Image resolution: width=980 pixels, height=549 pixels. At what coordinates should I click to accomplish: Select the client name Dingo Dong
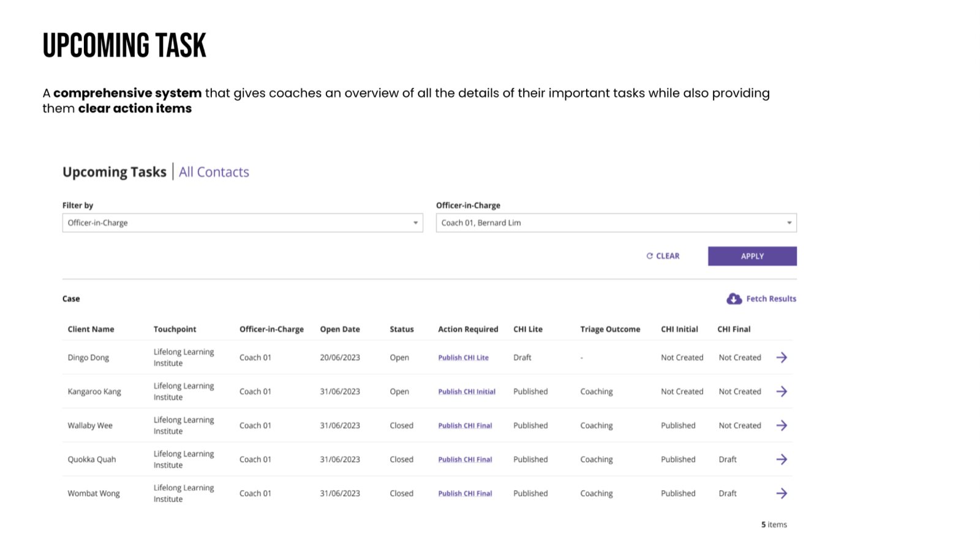pos(88,358)
